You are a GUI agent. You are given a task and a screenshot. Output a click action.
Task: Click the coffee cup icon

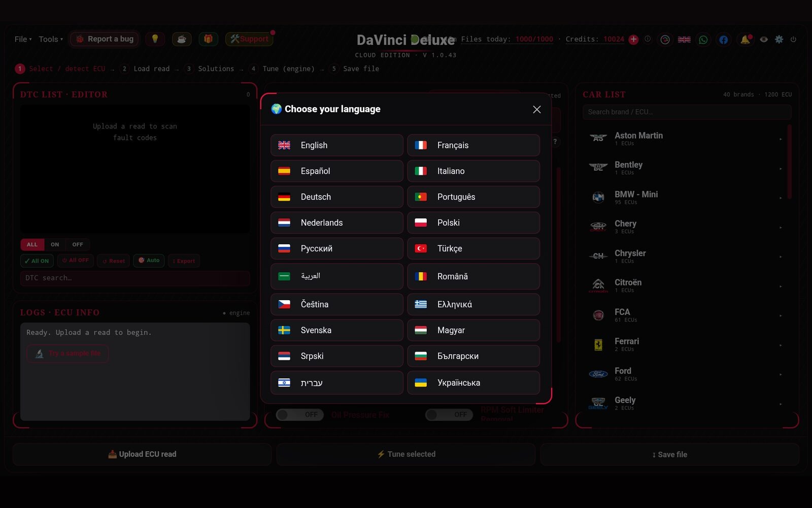point(182,39)
